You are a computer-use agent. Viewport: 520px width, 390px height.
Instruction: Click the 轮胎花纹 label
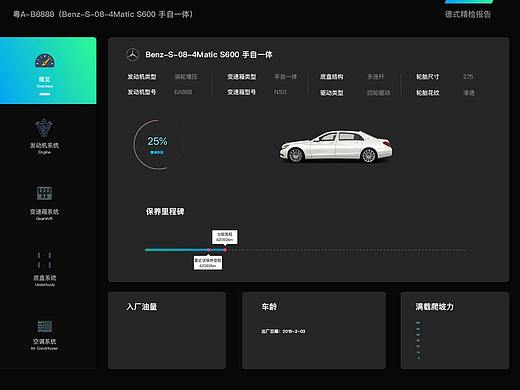(x=428, y=93)
